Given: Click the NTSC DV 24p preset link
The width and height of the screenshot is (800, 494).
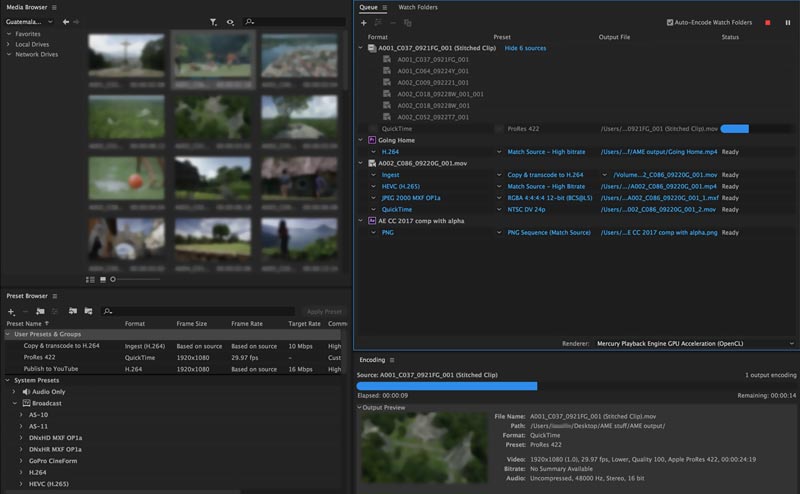Looking at the screenshot, I should pyautogui.click(x=526, y=210).
